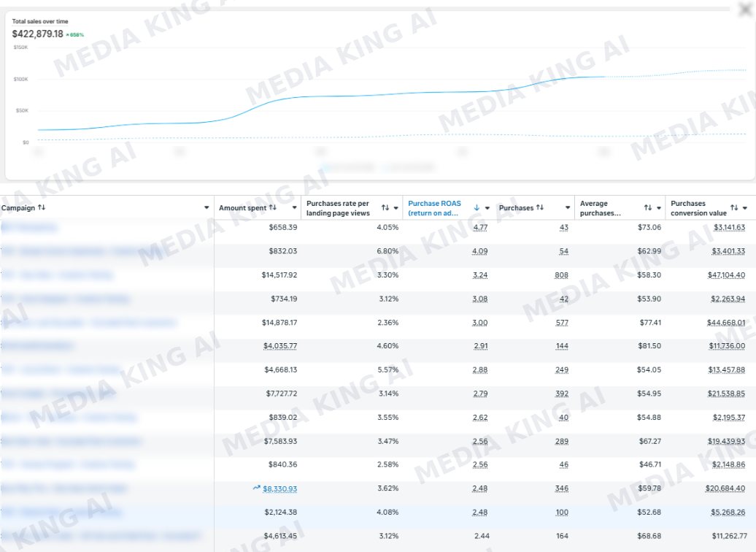Screen dimensions: 756x552
Task: Click total sales $422,879.18 figure
Action: (x=38, y=34)
